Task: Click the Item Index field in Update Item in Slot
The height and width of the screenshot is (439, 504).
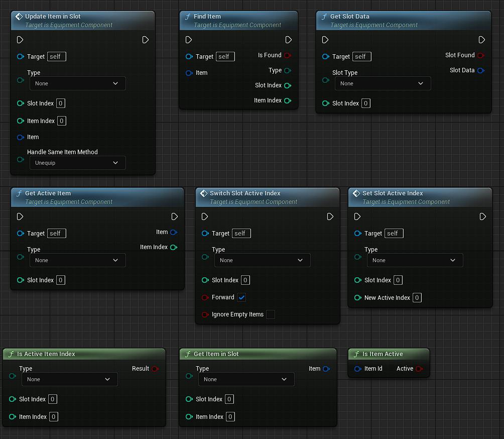Action: (x=62, y=121)
